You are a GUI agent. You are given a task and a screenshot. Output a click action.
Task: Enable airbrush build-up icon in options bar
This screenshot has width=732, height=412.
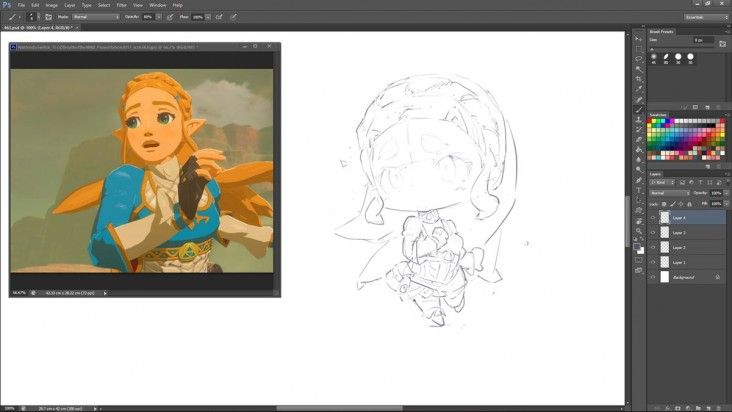[x=219, y=17]
